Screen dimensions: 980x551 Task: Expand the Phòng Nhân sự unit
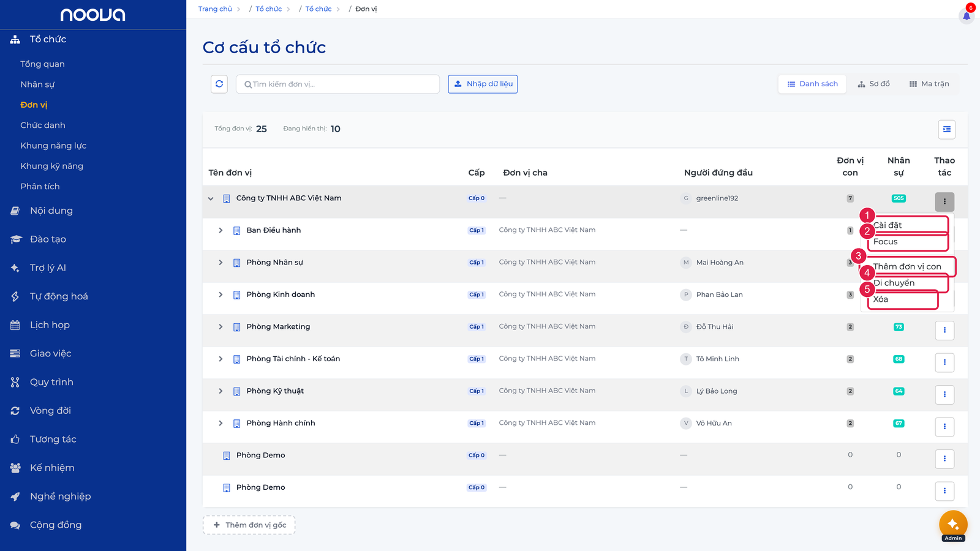[221, 263]
